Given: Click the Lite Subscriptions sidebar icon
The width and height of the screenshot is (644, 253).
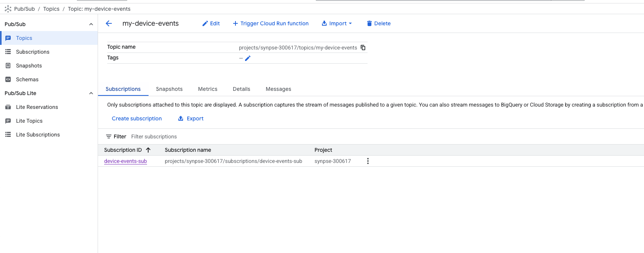Looking at the screenshot, I should click(x=8, y=135).
